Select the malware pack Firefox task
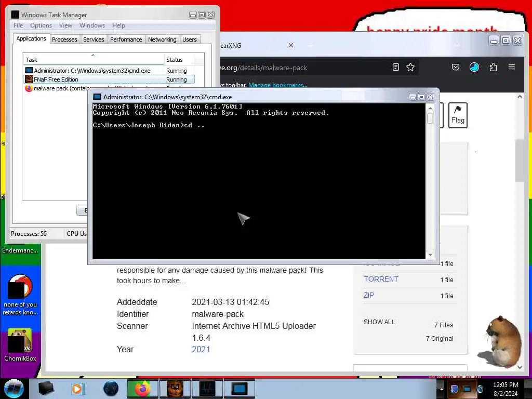The width and height of the screenshot is (532, 399). click(x=56, y=88)
